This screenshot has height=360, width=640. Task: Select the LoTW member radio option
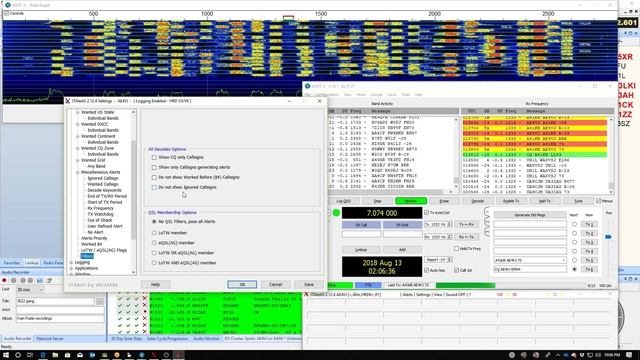[154, 233]
